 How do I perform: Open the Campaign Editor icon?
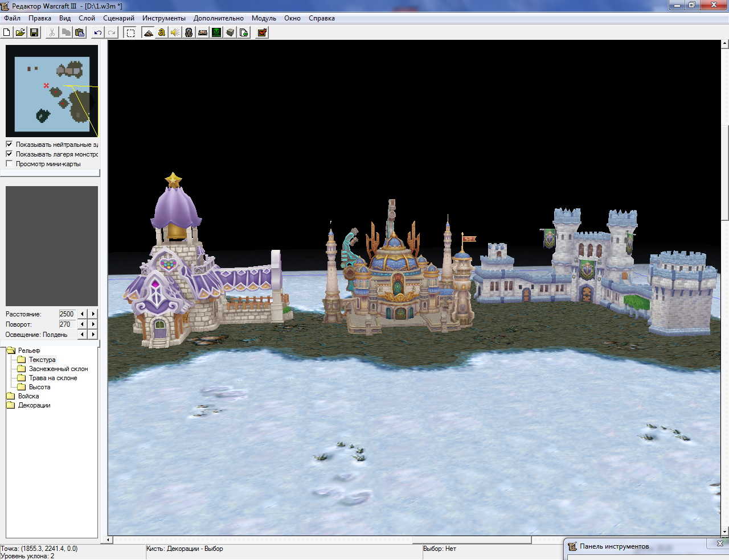(x=203, y=32)
